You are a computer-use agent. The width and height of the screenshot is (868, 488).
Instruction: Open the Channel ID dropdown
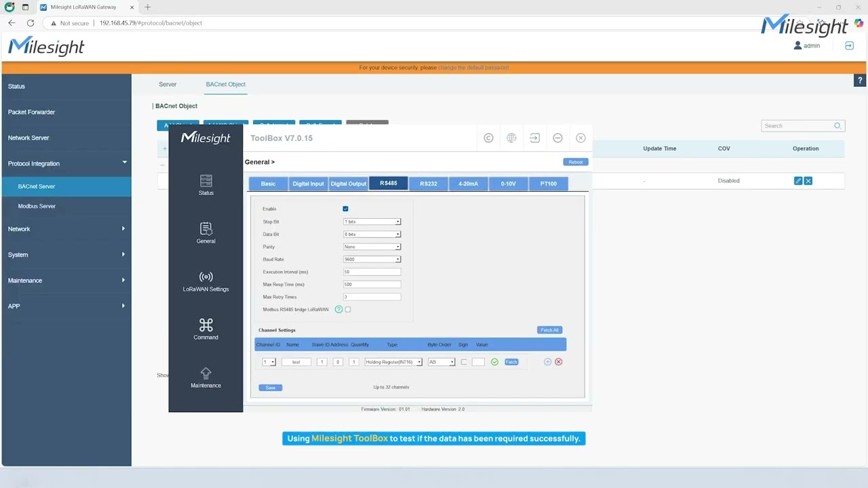(269, 362)
